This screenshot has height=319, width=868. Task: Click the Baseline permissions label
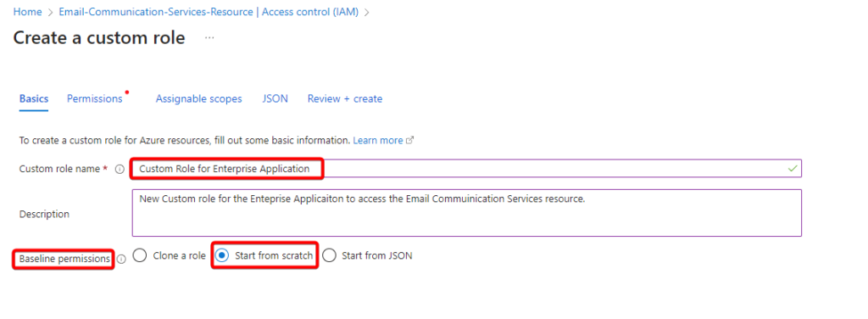[x=64, y=259]
